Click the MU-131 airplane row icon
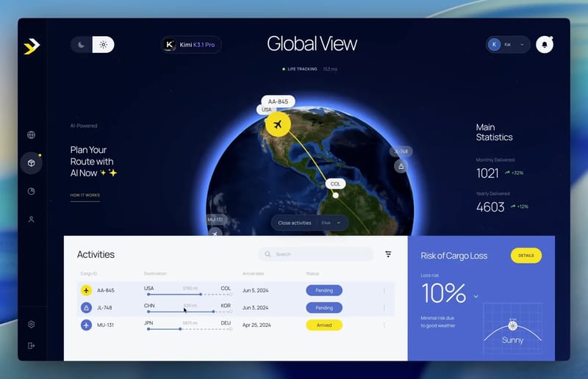 coord(86,325)
